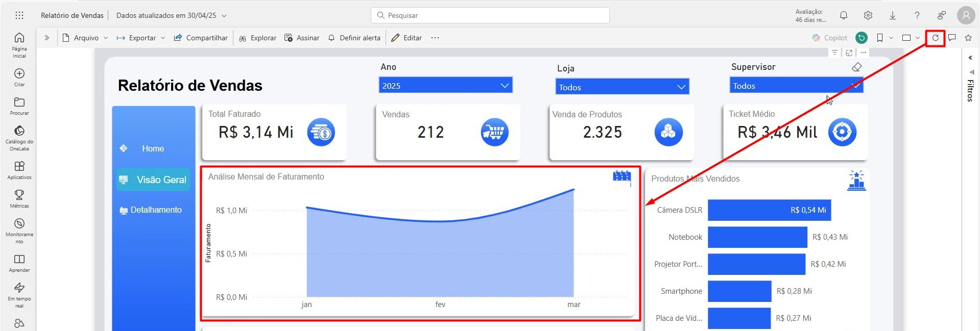Image resolution: width=980 pixels, height=331 pixels.
Task: Click the 'fev' axis label
Action: click(x=440, y=304)
